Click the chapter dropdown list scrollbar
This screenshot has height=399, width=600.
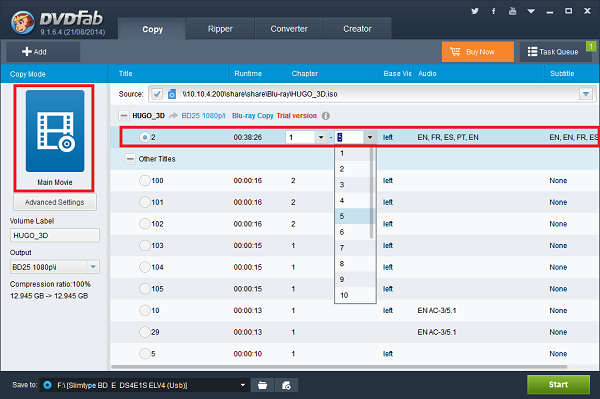point(372,193)
